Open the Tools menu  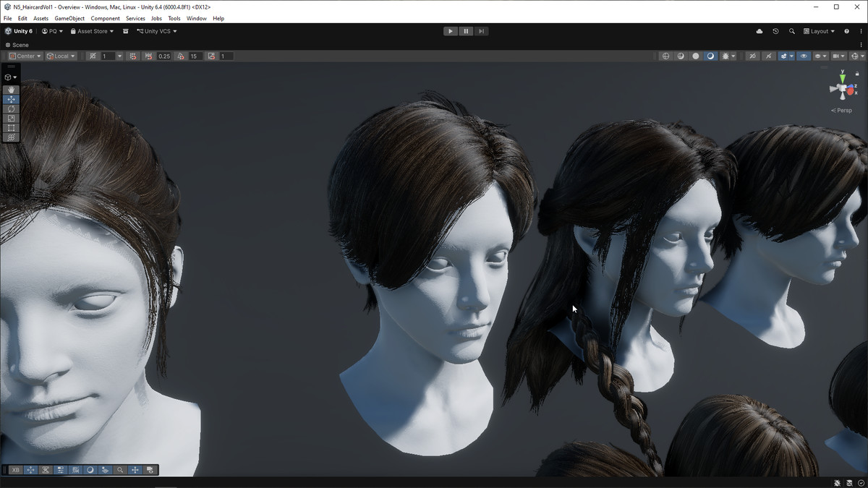tap(174, 18)
